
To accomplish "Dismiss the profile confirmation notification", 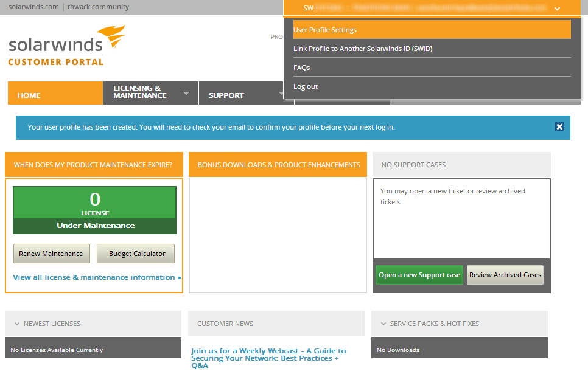I will coord(559,126).
